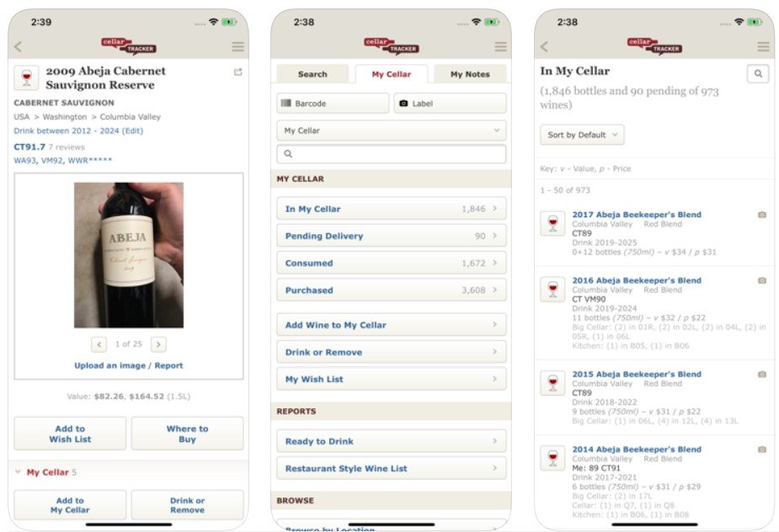Show previous bottle image with left arrow
The image size is (779, 532).
[99, 344]
